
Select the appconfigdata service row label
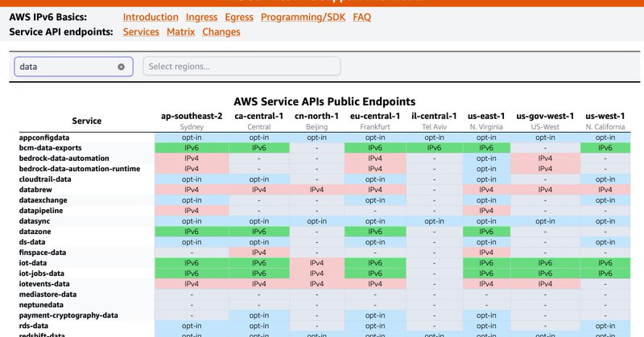(44, 138)
